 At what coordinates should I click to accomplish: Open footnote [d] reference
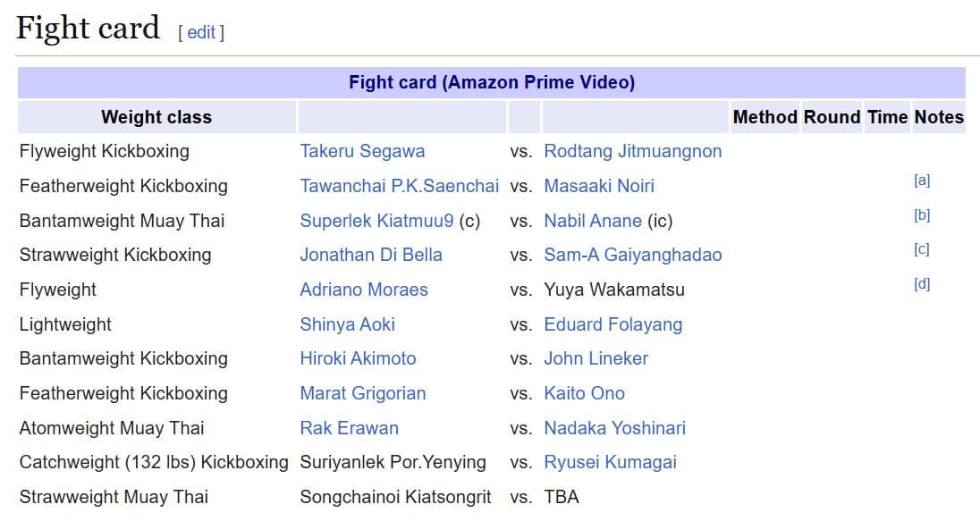[922, 284]
